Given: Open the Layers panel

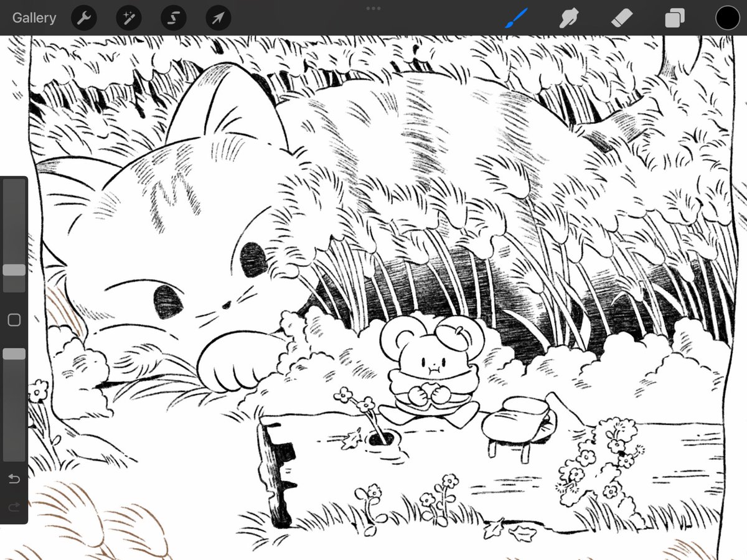Looking at the screenshot, I should [675, 18].
